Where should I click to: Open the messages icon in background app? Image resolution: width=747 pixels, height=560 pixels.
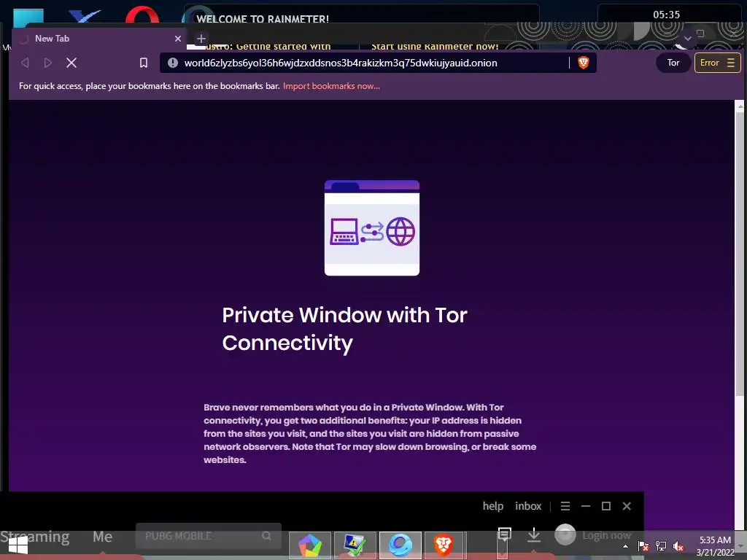505,534
